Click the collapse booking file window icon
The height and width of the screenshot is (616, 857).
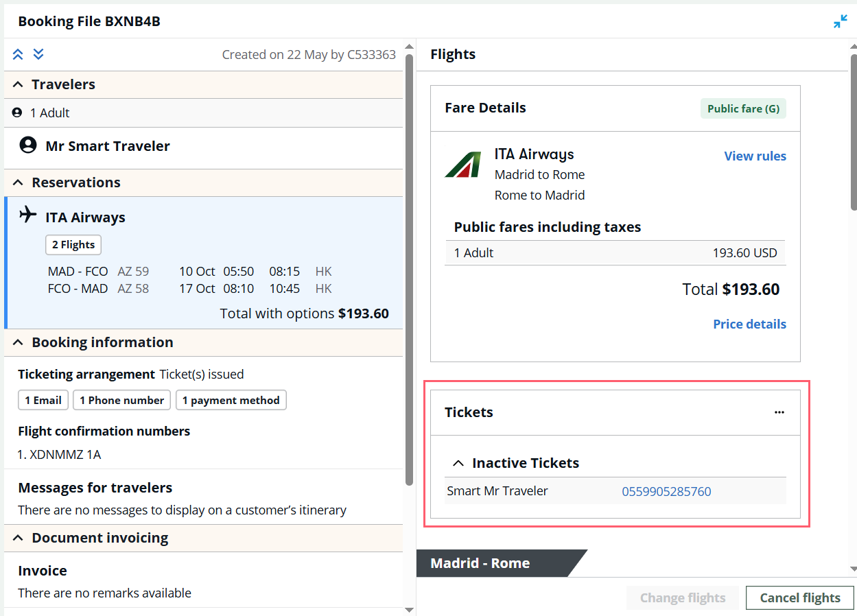[x=840, y=21]
